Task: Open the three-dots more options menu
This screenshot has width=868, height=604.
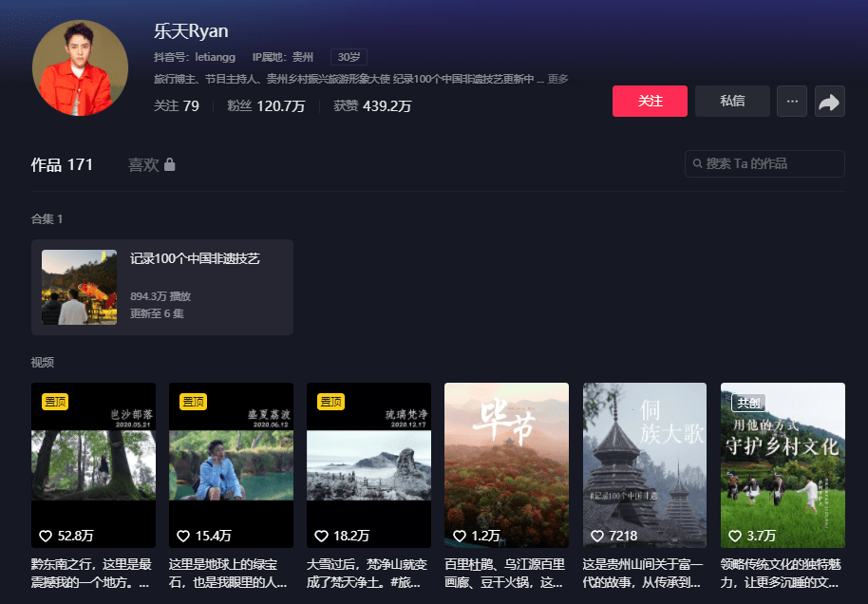Action: pyautogui.click(x=792, y=102)
